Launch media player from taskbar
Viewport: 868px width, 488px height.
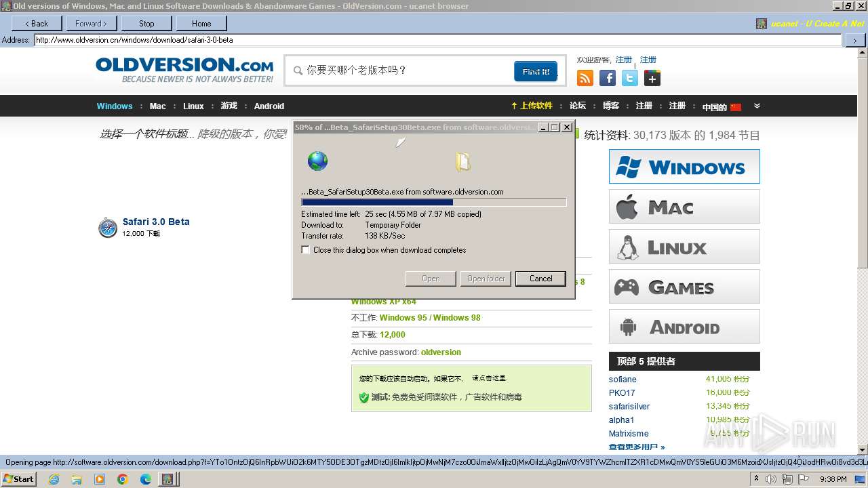[x=100, y=479]
